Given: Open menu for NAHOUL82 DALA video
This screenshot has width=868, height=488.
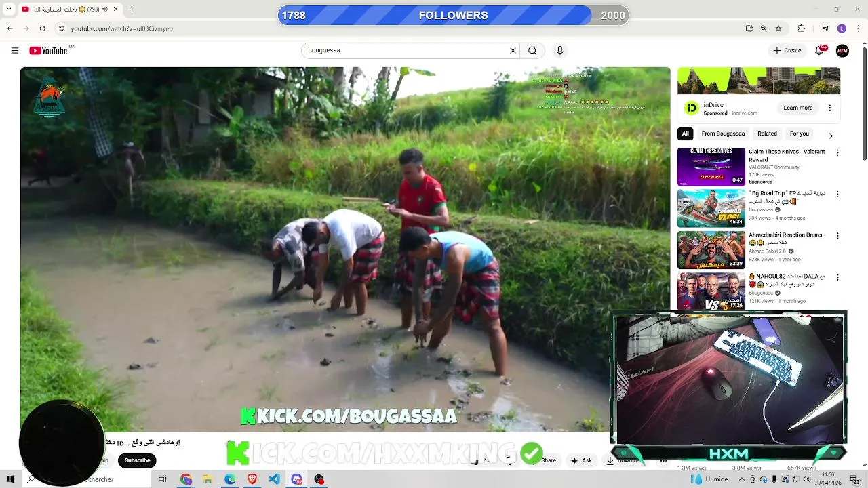Looking at the screenshot, I should pyautogui.click(x=837, y=277).
